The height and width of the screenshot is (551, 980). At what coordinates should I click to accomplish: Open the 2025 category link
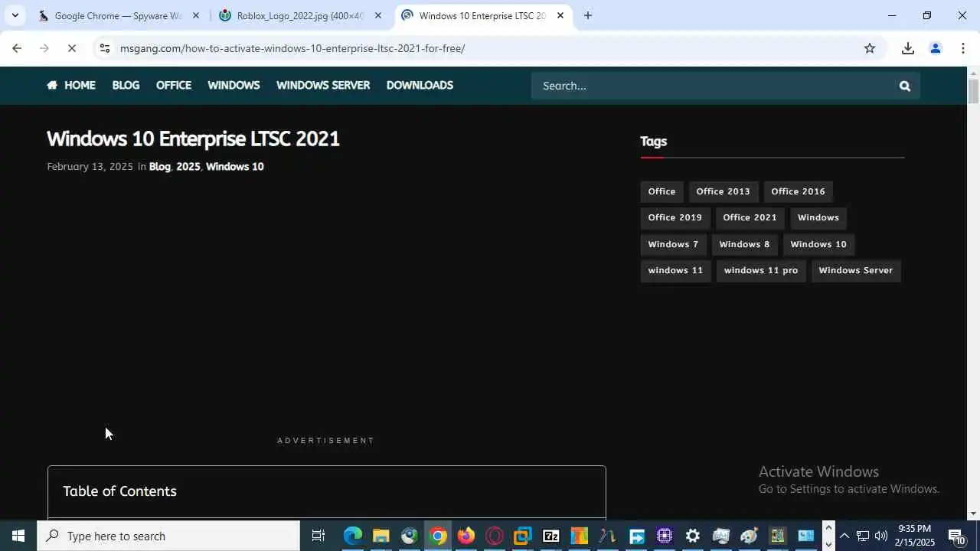tap(188, 166)
